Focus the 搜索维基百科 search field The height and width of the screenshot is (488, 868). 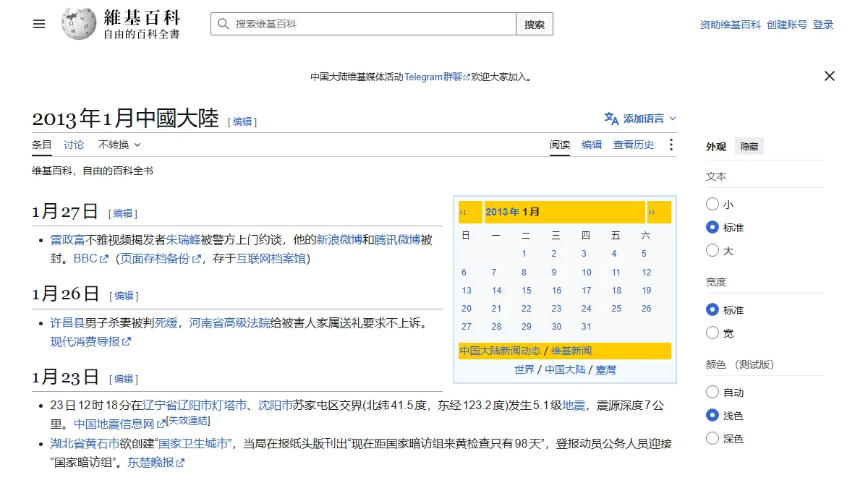pyautogui.click(x=363, y=24)
